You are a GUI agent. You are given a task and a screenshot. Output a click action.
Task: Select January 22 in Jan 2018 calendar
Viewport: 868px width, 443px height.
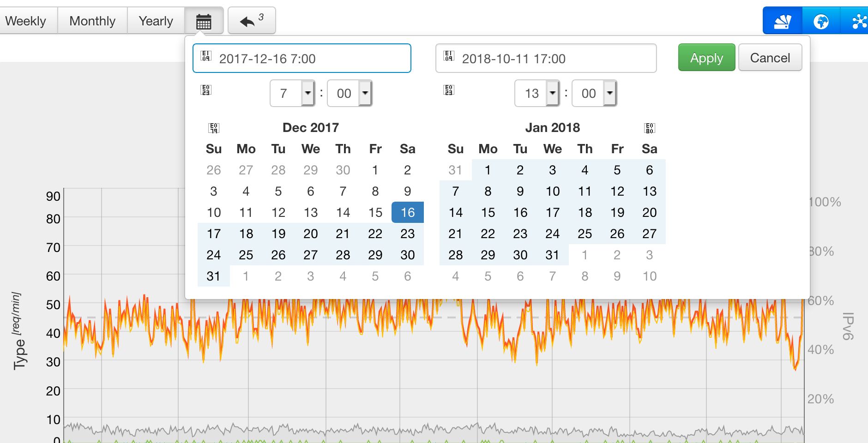click(x=488, y=233)
